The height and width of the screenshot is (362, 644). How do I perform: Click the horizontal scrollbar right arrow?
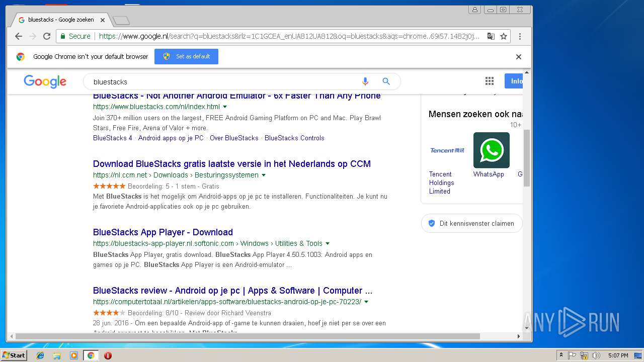519,336
